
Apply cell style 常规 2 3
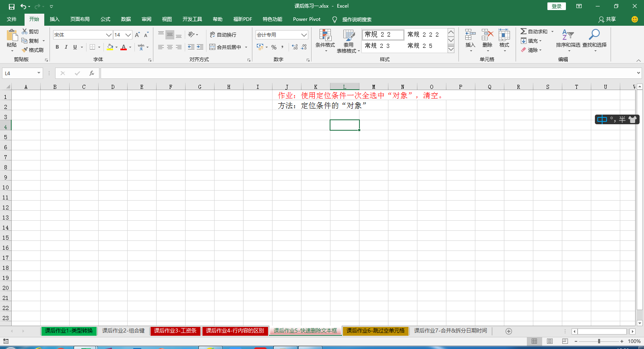coord(383,46)
